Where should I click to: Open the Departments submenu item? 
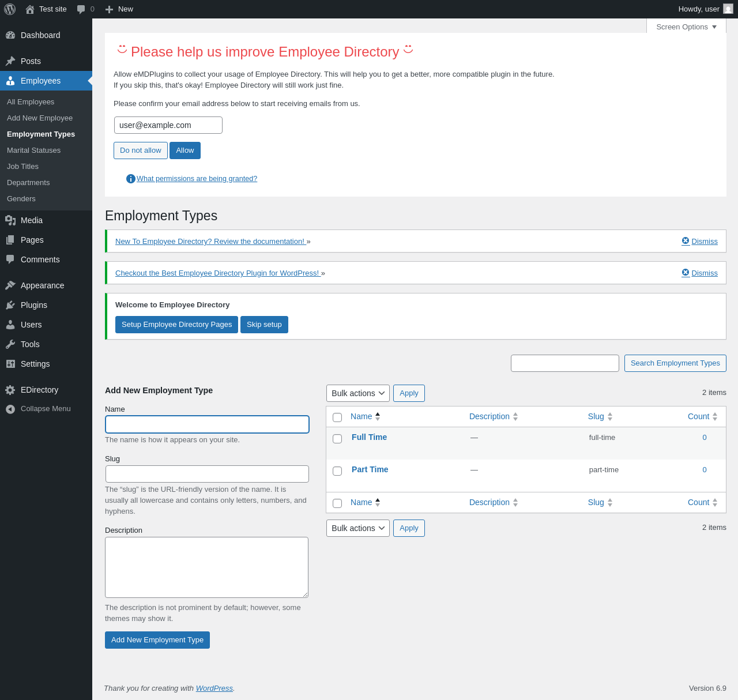click(x=28, y=182)
